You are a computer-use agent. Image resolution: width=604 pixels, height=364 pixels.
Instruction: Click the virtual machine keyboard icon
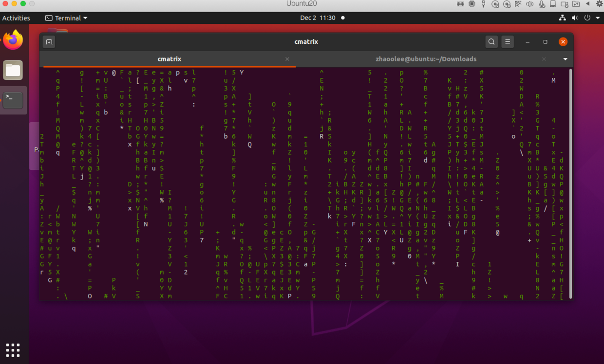460,4
